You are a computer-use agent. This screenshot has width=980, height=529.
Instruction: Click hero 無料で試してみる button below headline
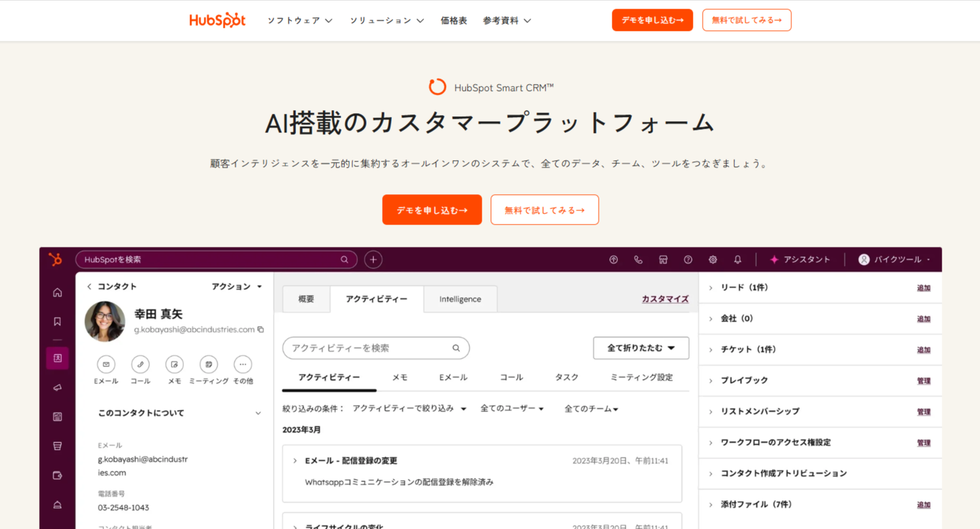point(545,210)
